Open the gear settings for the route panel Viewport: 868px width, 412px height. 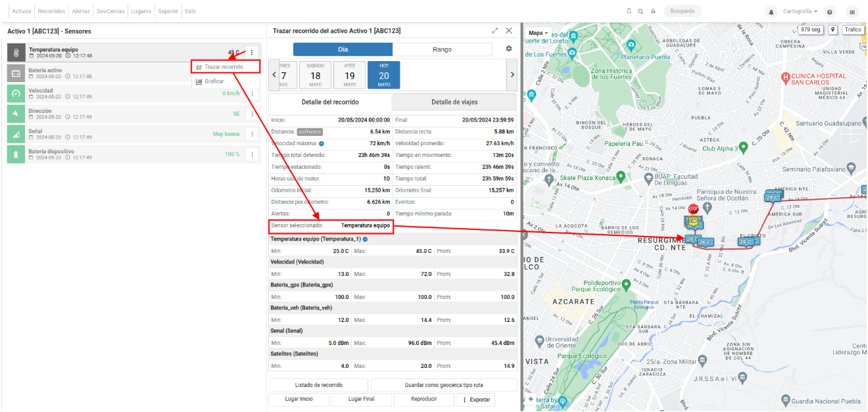(x=508, y=49)
